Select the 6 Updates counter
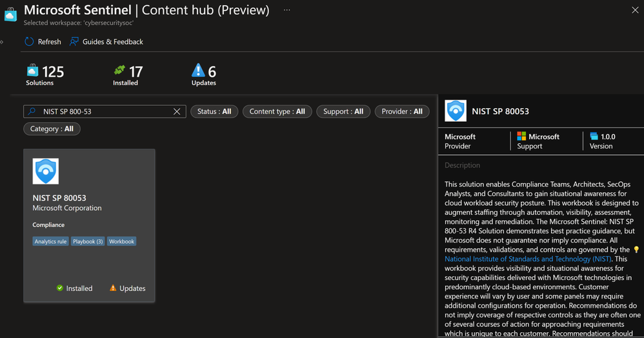The image size is (644, 338). tap(204, 75)
